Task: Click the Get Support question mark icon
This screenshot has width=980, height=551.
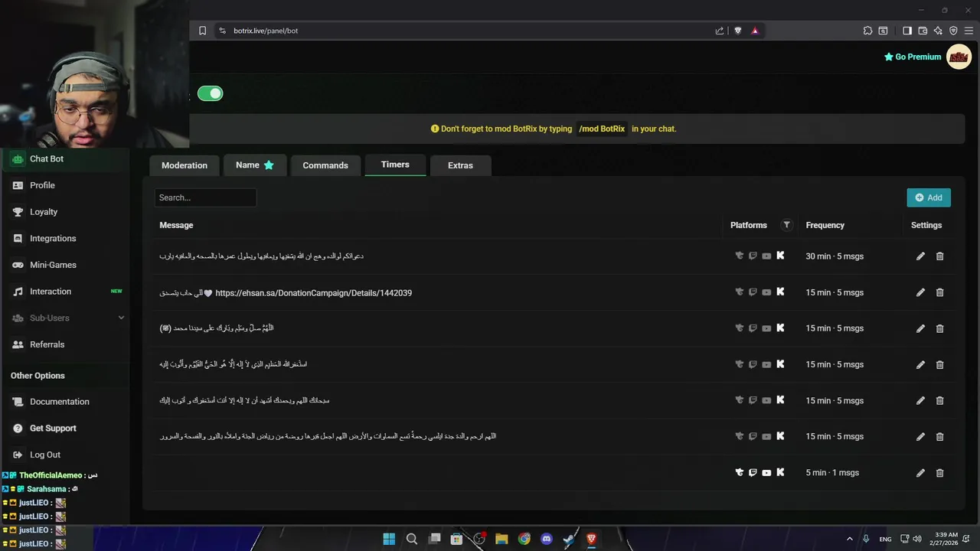Action: [18, 429]
